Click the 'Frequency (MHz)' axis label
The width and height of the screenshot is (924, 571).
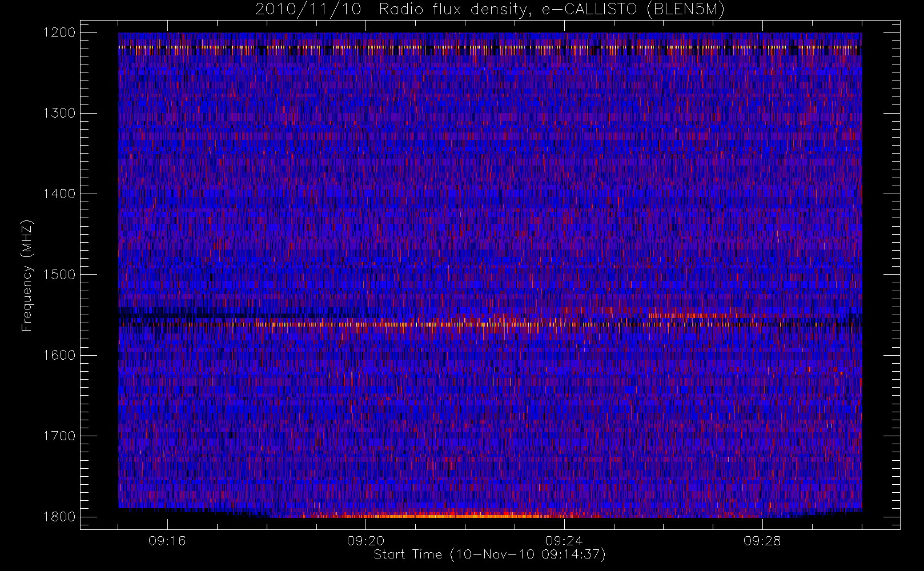click(27, 275)
